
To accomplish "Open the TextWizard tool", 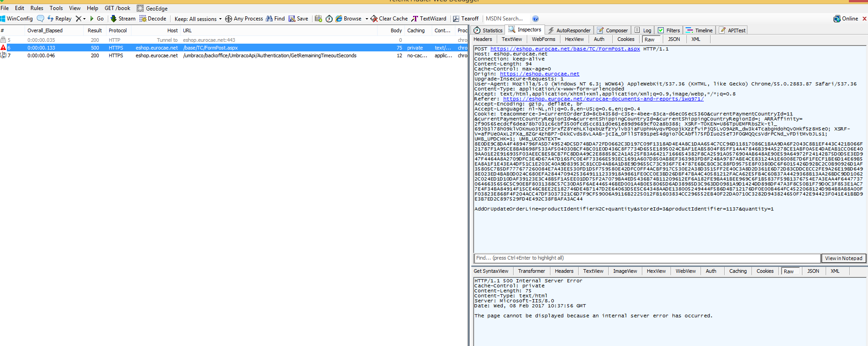I will 429,19.
